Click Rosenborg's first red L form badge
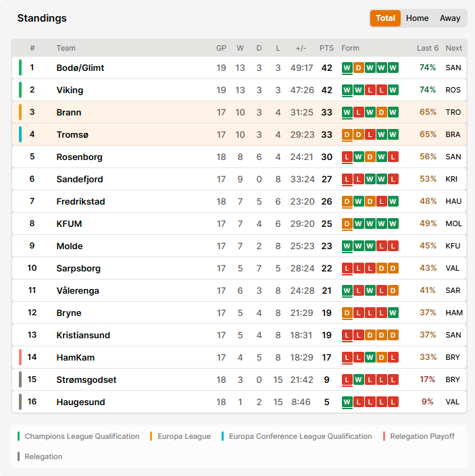Screen dimensions: 475x476 click(347, 157)
